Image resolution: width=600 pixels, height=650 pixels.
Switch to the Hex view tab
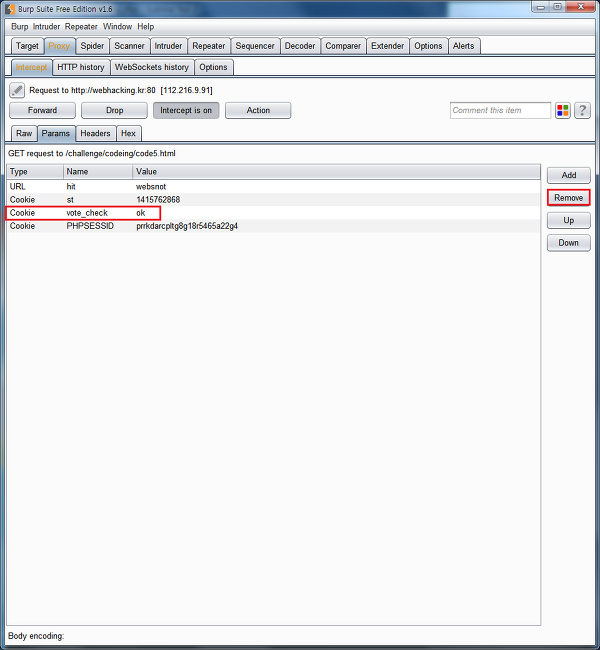click(x=129, y=133)
